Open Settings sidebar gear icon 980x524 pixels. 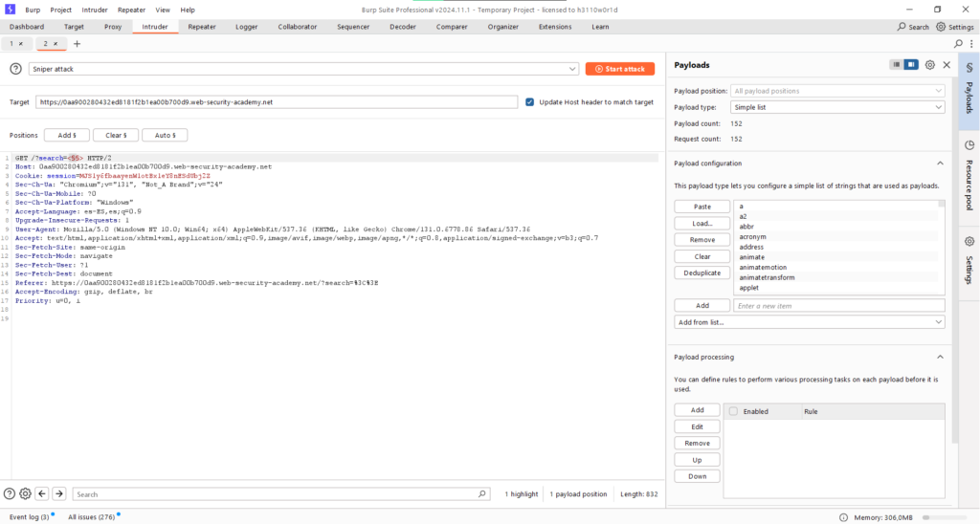[x=969, y=241]
